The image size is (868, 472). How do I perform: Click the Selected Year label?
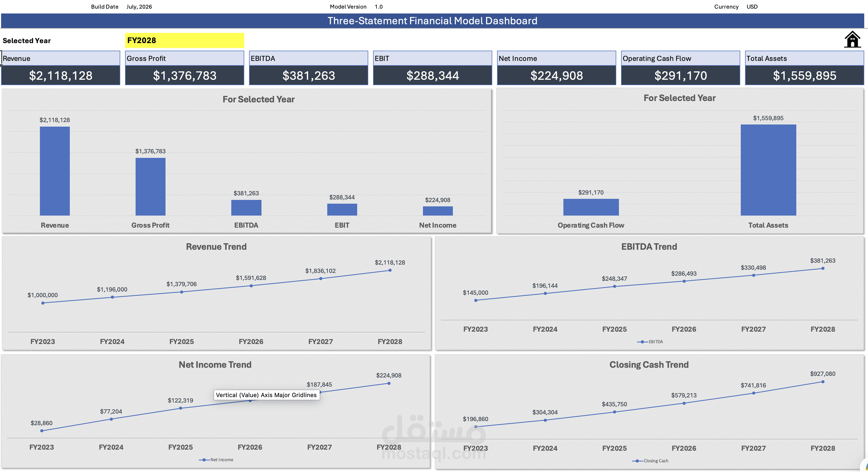click(x=27, y=41)
